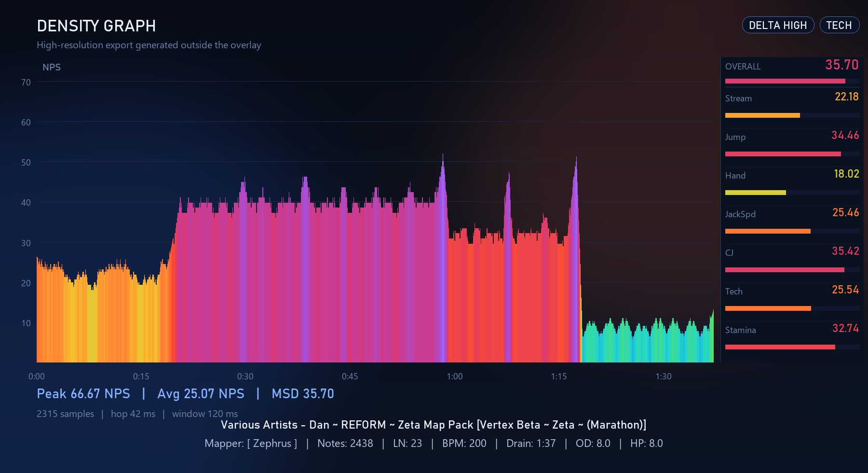Click the DELTA HIGH mode pill

pos(777,25)
